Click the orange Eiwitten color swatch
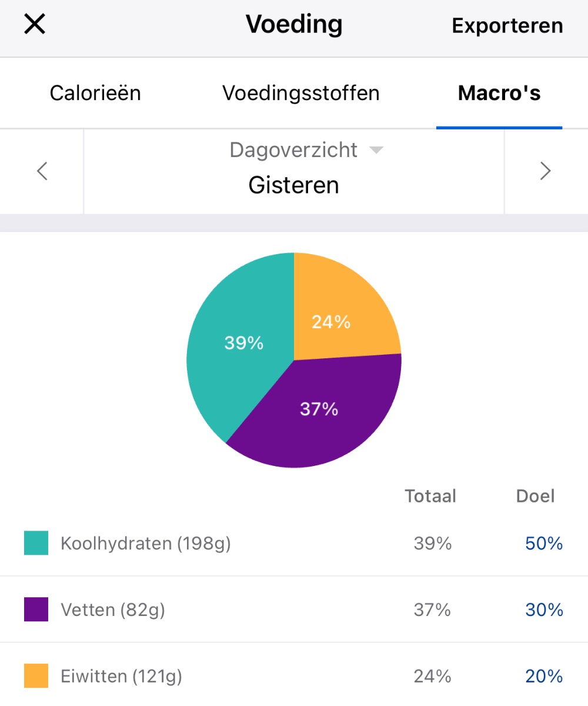Screen dimensions: 588x706 point(36,676)
